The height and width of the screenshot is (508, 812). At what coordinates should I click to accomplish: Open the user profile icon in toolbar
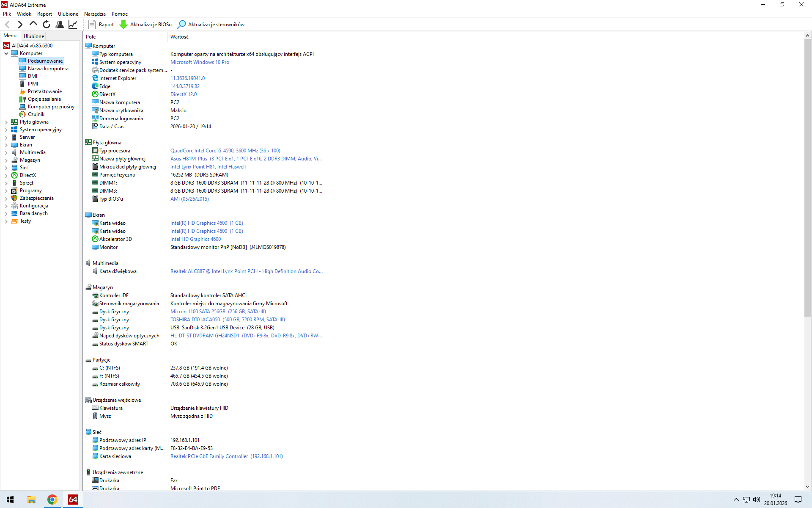60,25
